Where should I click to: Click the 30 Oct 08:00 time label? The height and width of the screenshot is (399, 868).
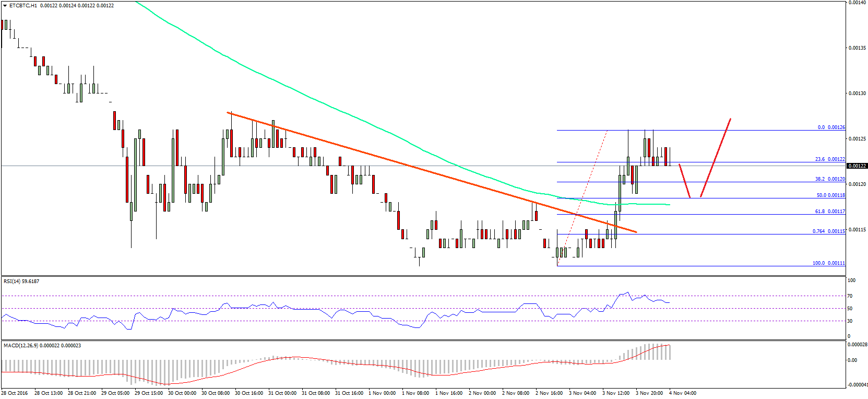coord(216,393)
